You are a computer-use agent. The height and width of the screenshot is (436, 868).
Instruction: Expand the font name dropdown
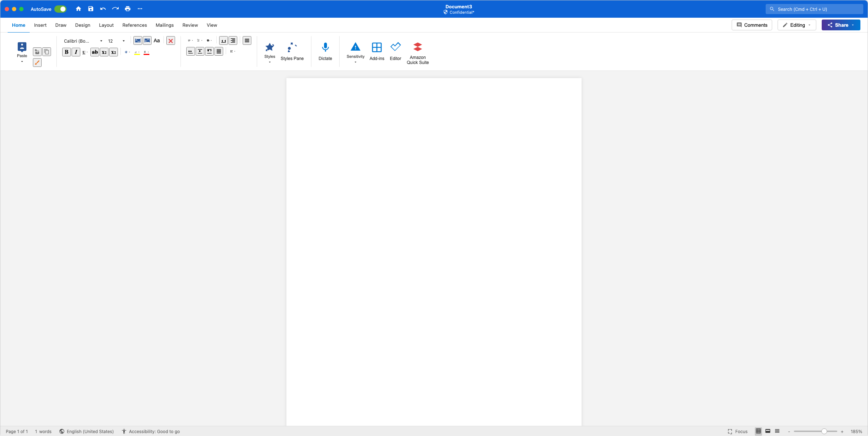pos(101,41)
